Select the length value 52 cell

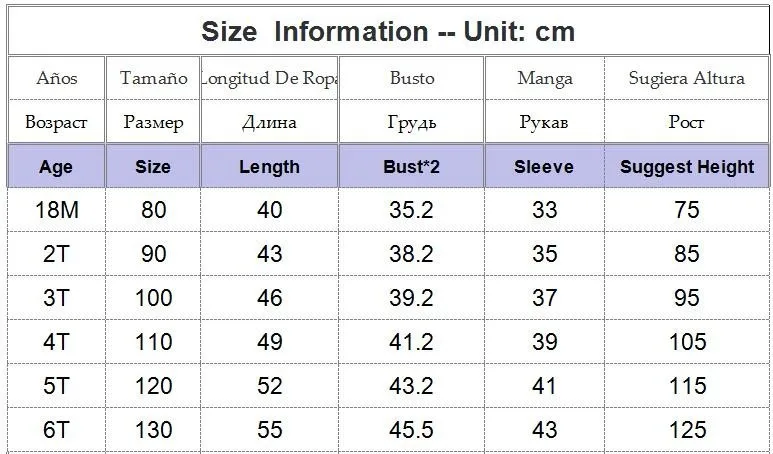(x=269, y=386)
